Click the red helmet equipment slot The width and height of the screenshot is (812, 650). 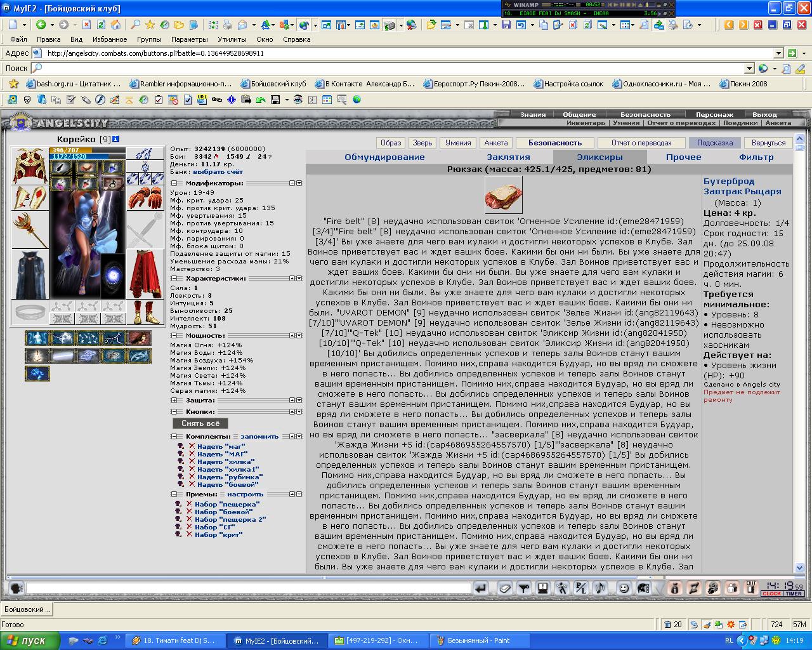click(x=30, y=166)
